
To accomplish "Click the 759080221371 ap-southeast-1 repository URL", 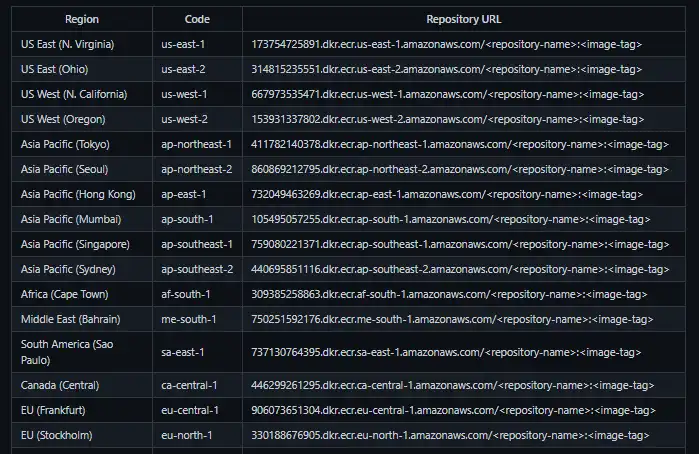I will click(460, 244).
